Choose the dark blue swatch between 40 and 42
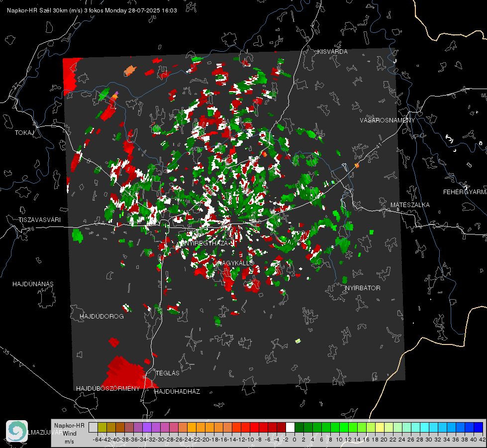 479,427
